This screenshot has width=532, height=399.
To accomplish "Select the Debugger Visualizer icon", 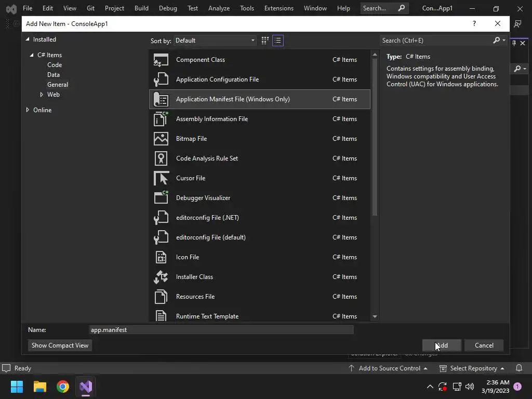I will tap(161, 198).
